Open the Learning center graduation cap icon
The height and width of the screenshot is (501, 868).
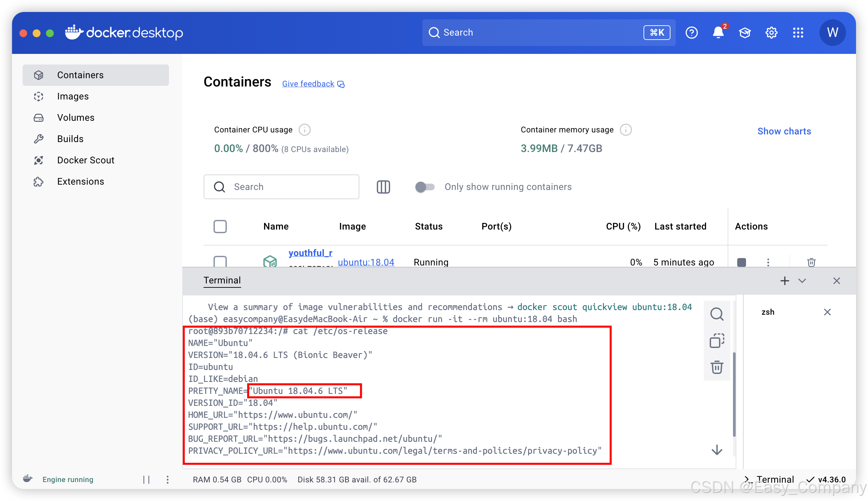pyautogui.click(x=745, y=33)
